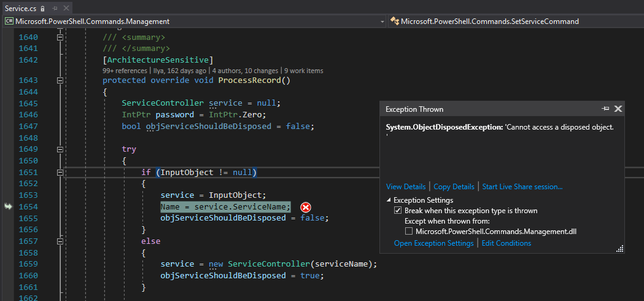Close the Service.cs tab

click(x=66, y=8)
